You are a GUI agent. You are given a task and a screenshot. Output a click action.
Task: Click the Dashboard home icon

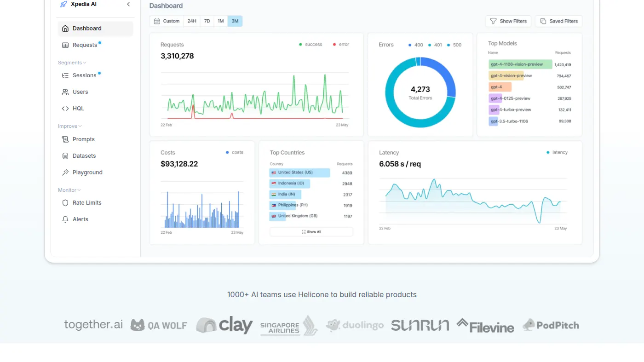point(65,29)
